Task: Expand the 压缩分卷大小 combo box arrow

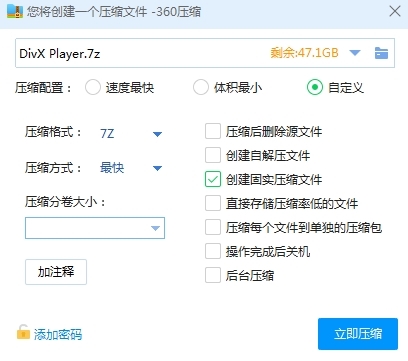Action: [x=155, y=228]
